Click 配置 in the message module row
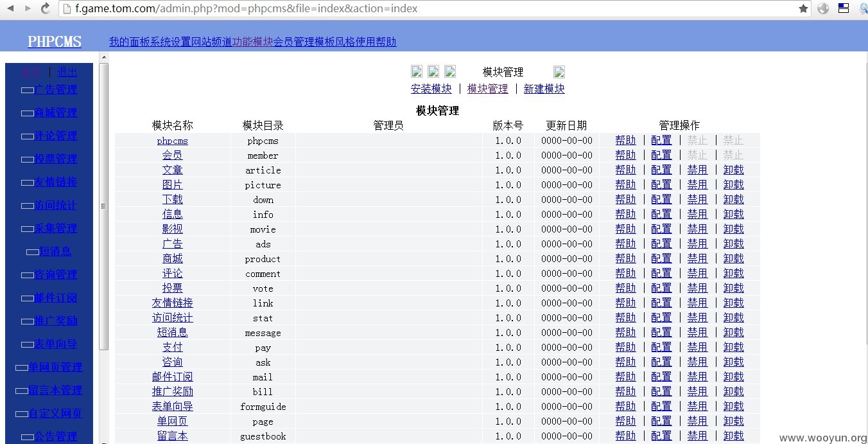This screenshot has height=444, width=868. click(x=661, y=332)
